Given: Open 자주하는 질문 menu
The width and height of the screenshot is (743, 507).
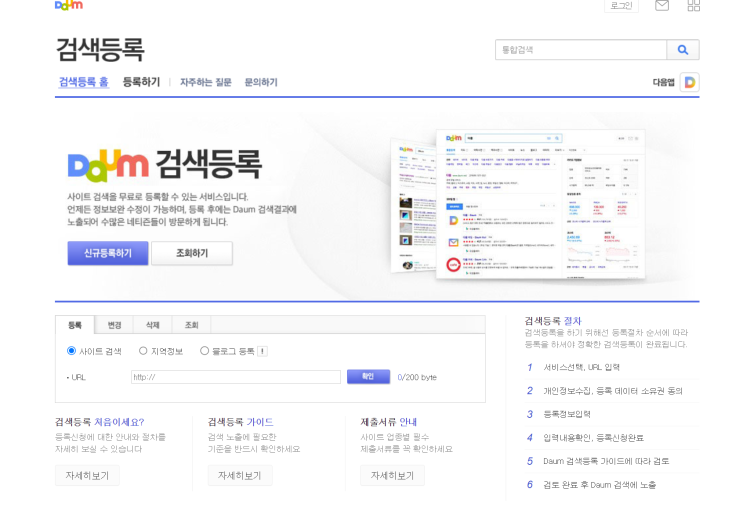Looking at the screenshot, I should (206, 82).
